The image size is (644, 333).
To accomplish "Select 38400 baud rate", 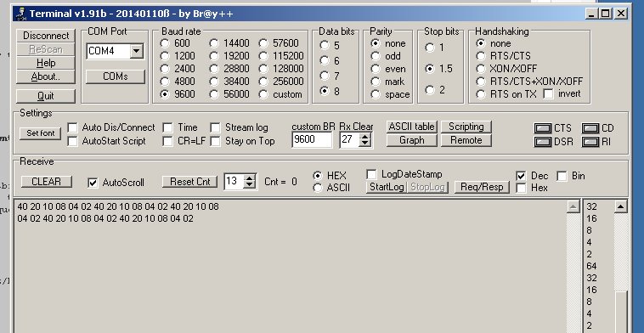I will pos(214,82).
